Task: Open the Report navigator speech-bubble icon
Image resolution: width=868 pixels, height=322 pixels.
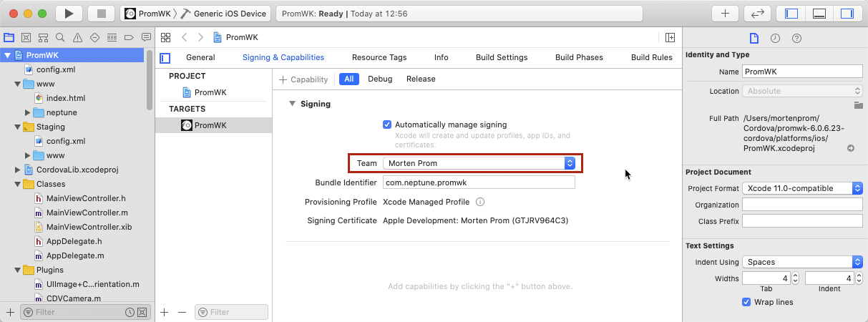Action: [x=146, y=37]
